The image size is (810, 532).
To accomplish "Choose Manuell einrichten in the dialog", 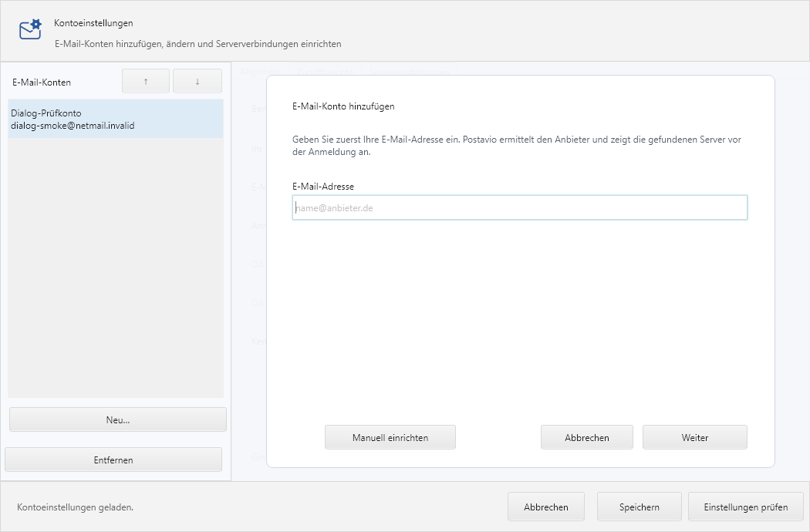I will pos(390,437).
